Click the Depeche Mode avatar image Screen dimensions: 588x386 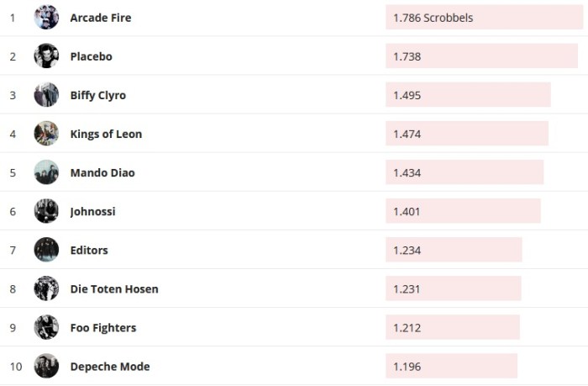coord(46,367)
